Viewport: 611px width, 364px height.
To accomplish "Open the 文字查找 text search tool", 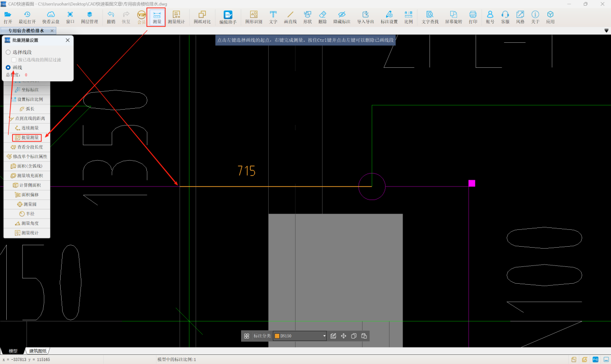I will (x=429, y=17).
